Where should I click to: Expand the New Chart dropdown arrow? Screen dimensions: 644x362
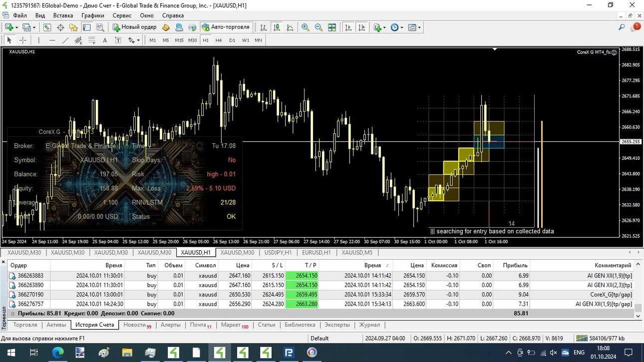point(16,27)
